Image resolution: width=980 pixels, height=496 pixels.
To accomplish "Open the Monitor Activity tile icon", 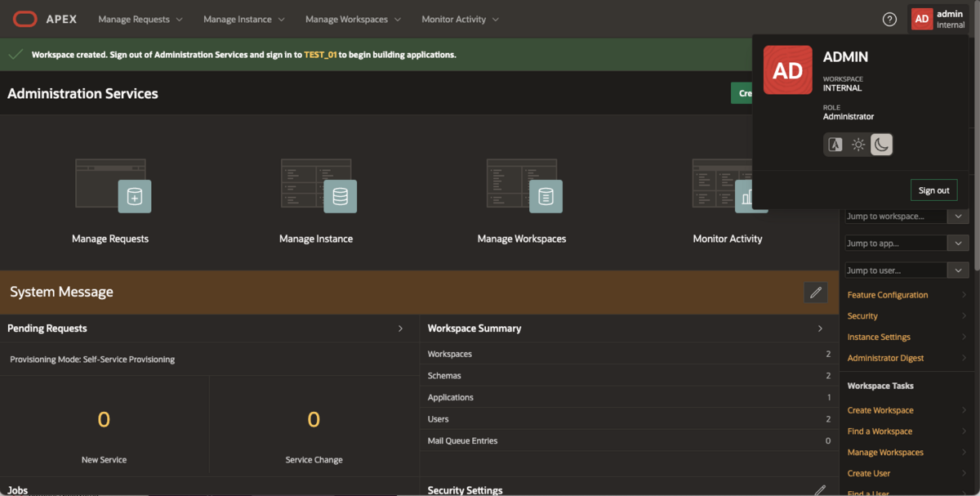I will [729, 185].
